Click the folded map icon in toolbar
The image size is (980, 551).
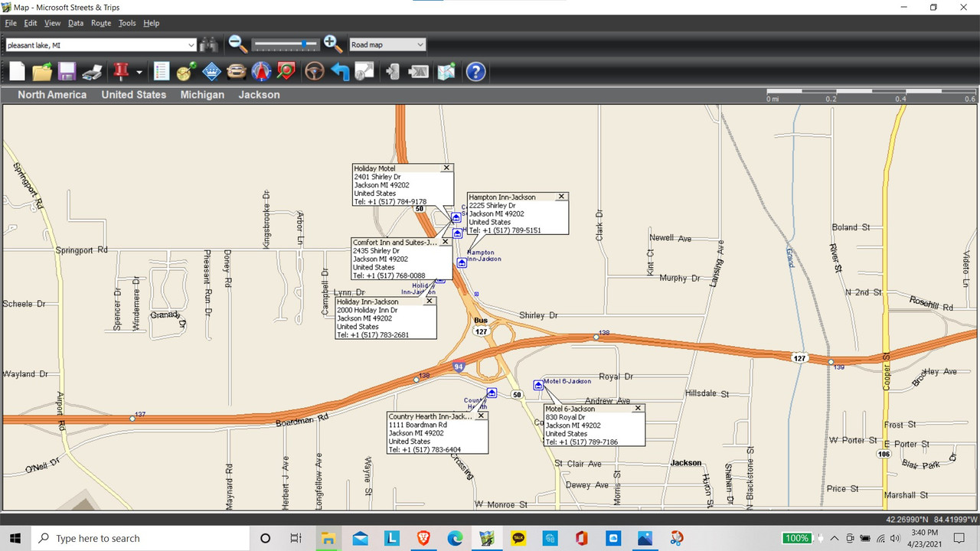pyautogui.click(x=446, y=72)
